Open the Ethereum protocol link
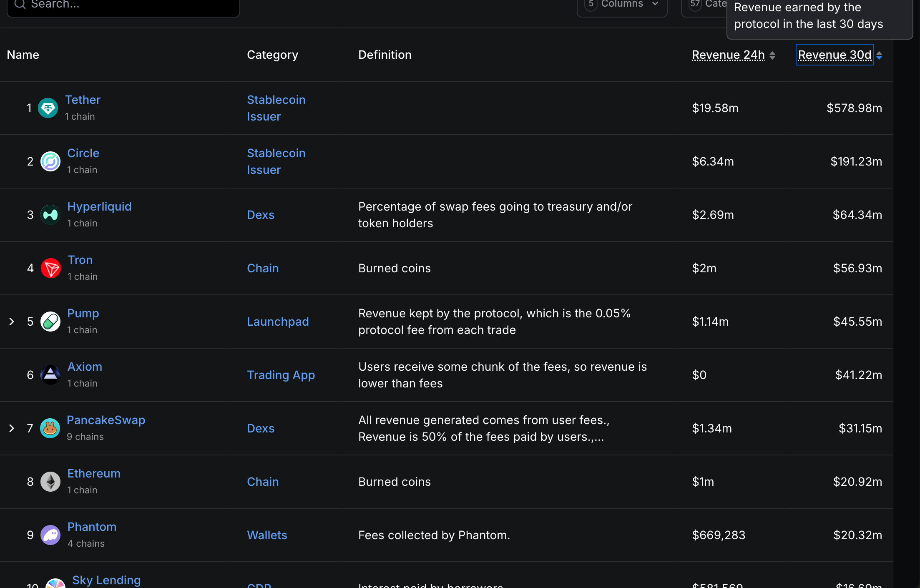This screenshot has width=920, height=588. tap(94, 473)
